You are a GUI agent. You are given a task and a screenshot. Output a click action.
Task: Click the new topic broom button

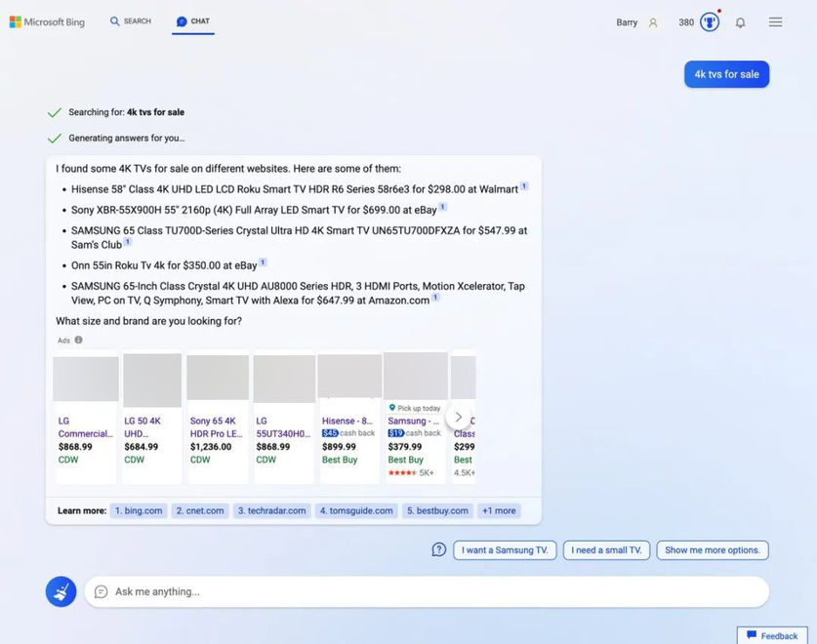tap(61, 591)
